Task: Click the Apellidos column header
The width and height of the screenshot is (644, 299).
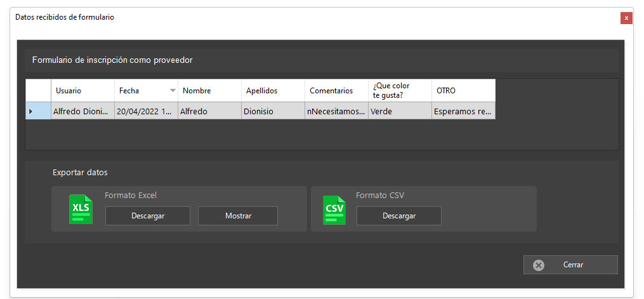Action: [x=273, y=91]
